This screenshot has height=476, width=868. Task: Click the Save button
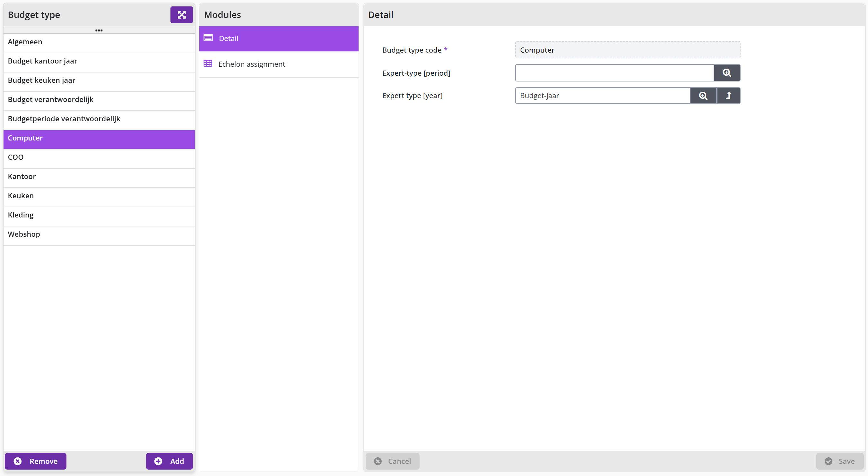point(839,461)
